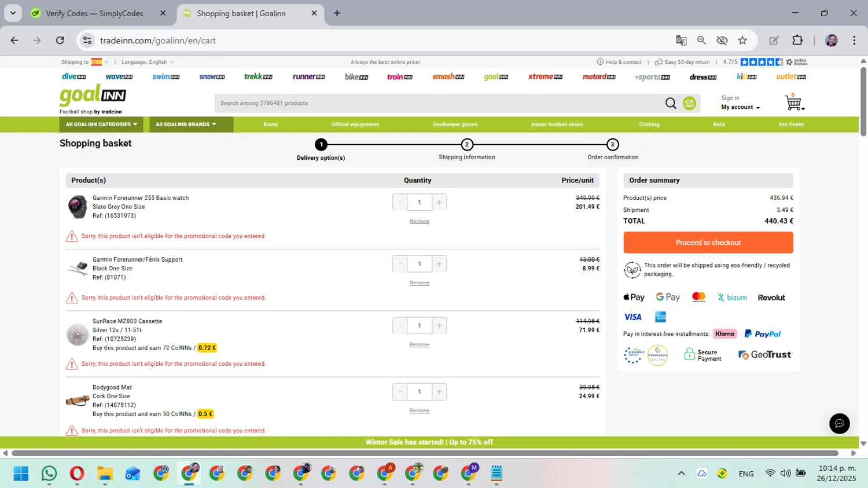Bookmark this page with star icon
Image resolution: width=868 pixels, height=488 pixels.
742,40
